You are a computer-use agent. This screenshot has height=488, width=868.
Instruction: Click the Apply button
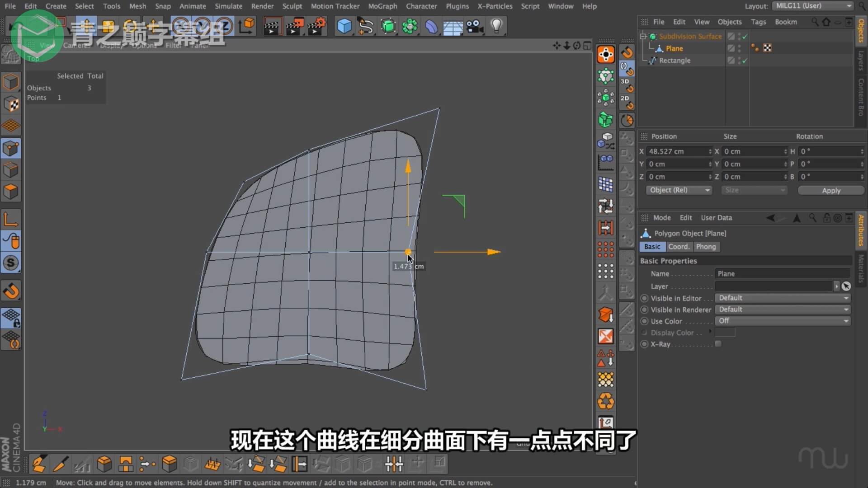[830, 190]
